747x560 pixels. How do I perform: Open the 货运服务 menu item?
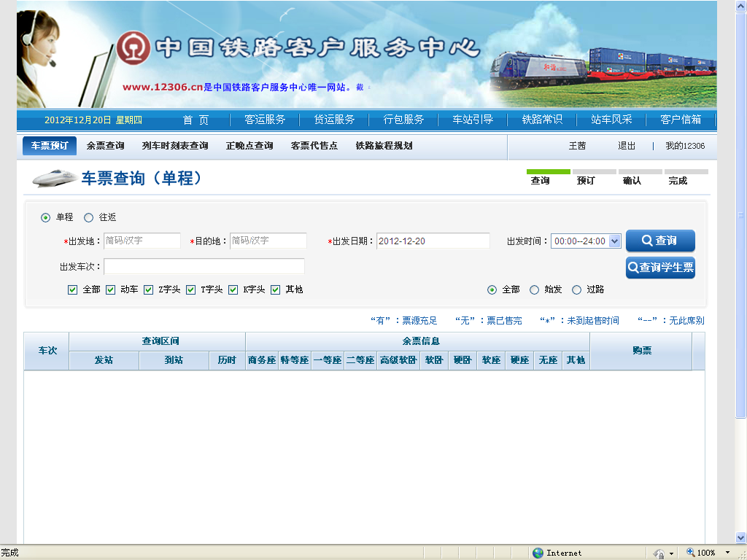tap(334, 120)
